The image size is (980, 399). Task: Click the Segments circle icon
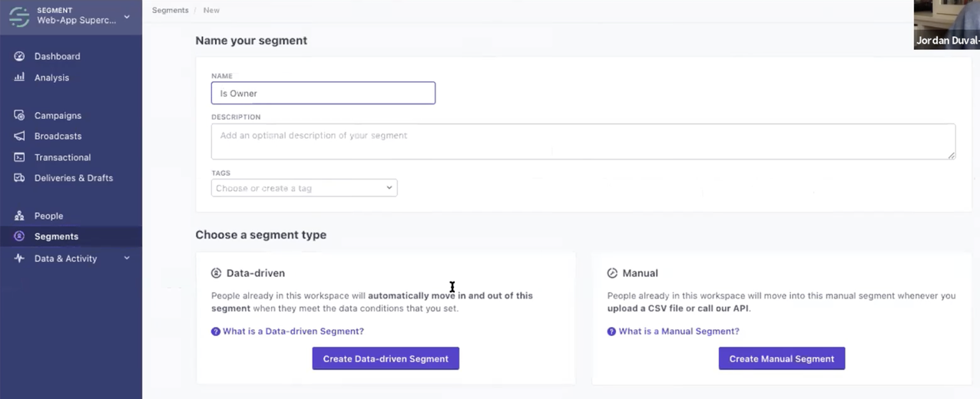click(19, 236)
